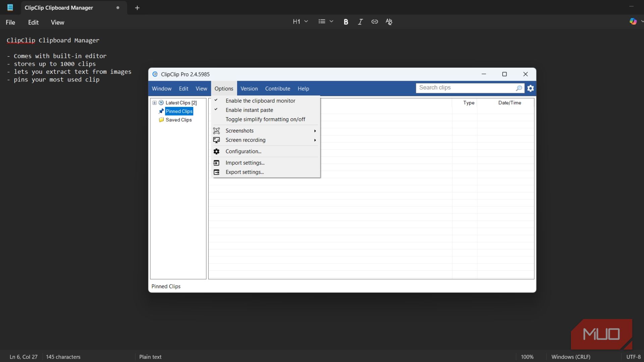Viewport: 644px width, 362px height.
Task: Click the ClipClip logo in title bar
Action: [155, 74]
